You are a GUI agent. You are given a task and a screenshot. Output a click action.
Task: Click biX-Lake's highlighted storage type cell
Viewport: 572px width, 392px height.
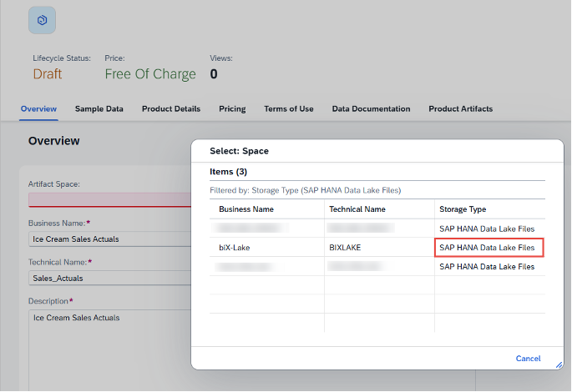488,248
